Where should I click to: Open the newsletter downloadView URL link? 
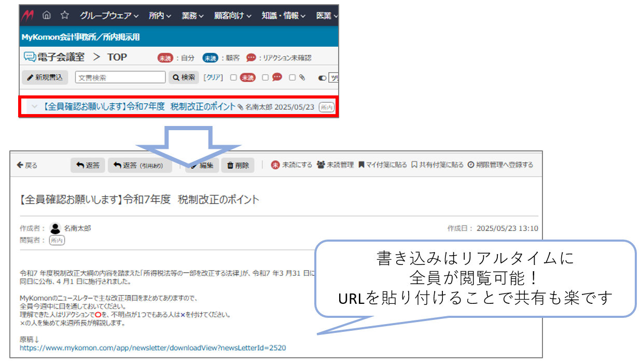point(152,348)
